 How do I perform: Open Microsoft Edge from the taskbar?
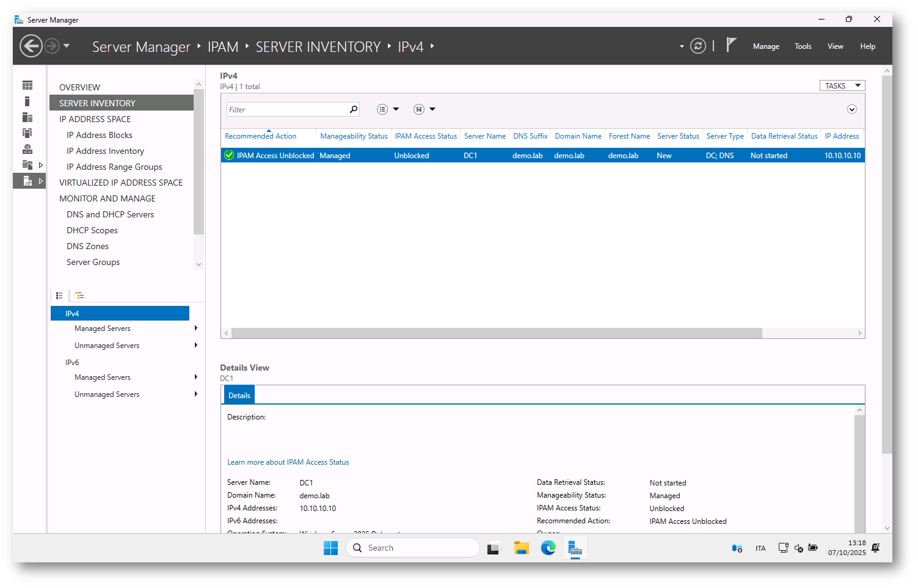(548, 548)
